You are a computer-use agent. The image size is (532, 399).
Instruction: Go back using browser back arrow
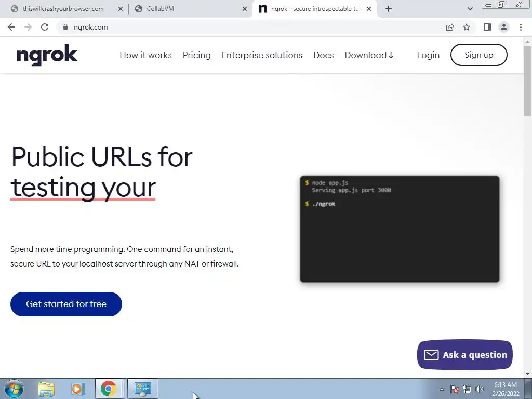11,27
